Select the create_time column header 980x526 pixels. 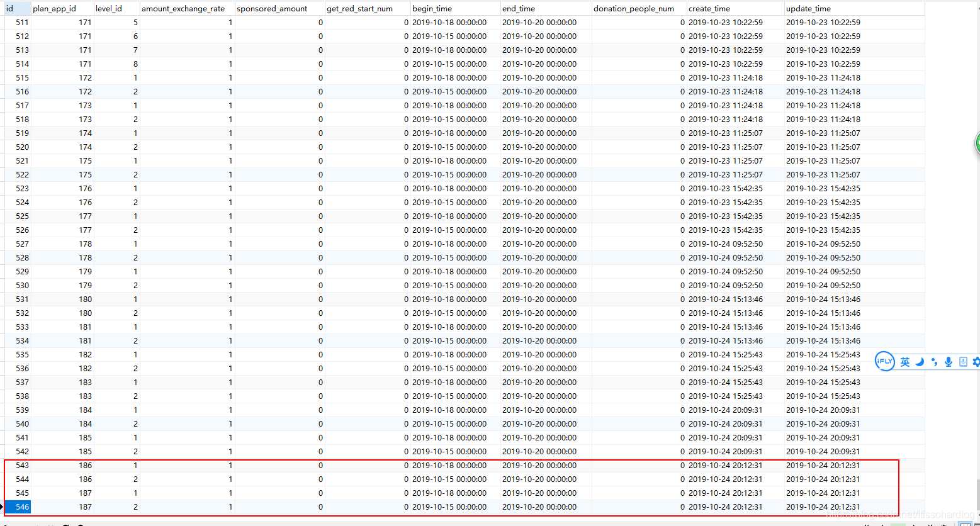click(x=735, y=9)
